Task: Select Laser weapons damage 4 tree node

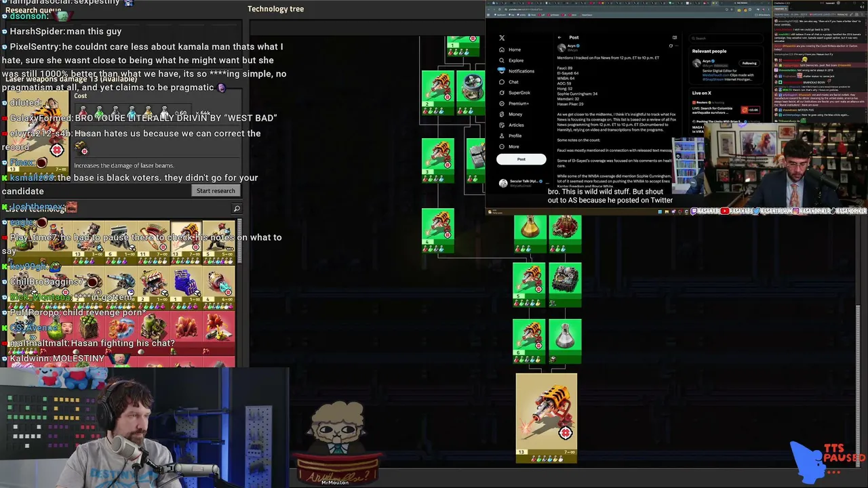Action: click(437, 230)
